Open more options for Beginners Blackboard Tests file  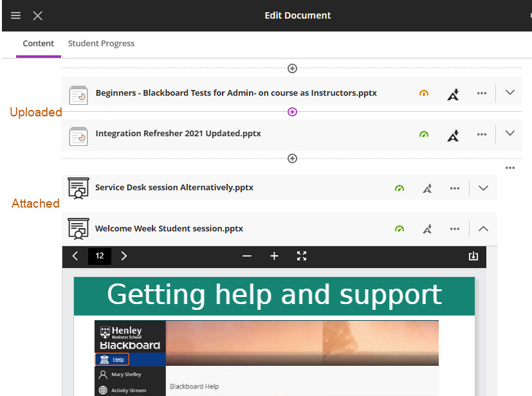[x=482, y=93]
